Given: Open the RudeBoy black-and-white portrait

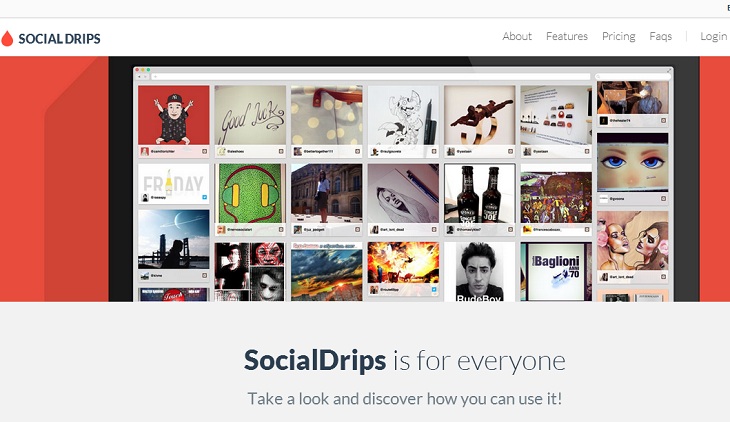Looking at the screenshot, I should 480,272.
